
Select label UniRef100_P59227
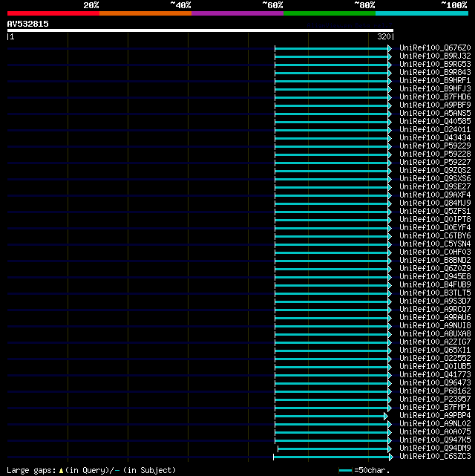(x=435, y=162)
